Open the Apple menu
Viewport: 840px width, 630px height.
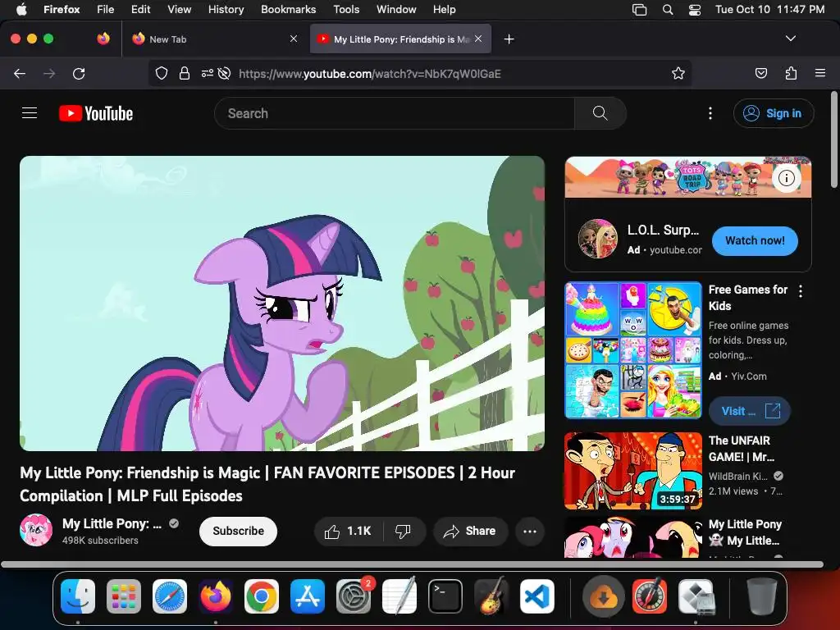(x=21, y=10)
